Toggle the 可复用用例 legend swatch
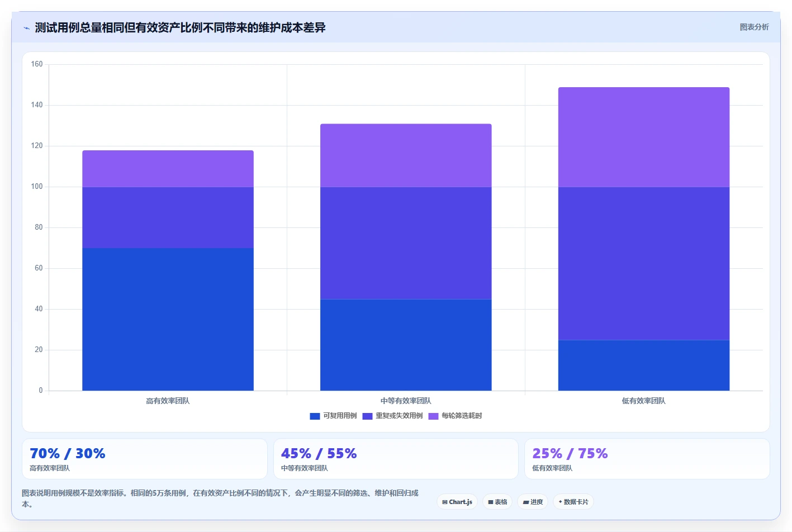 (x=315, y=416)
